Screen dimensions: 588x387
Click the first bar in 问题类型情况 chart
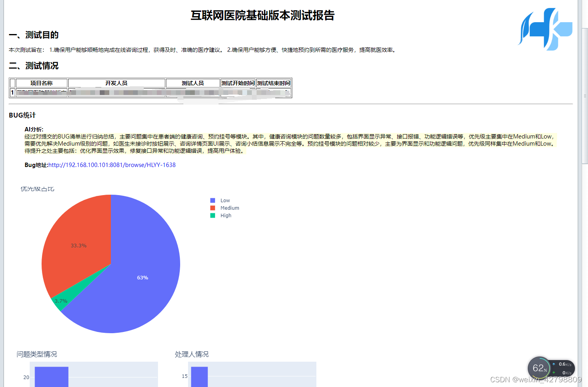tap(51, 377)
